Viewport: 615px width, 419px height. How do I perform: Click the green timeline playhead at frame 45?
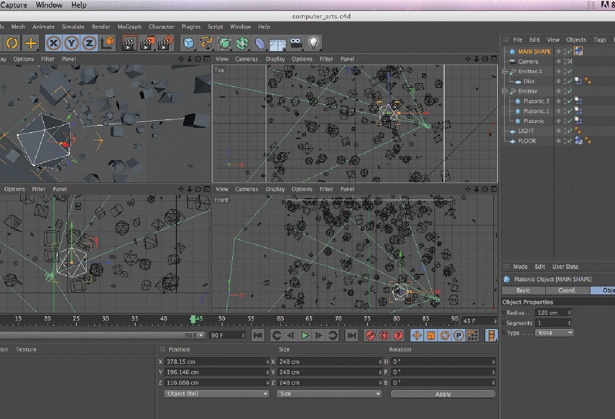(x=194, y=320)
